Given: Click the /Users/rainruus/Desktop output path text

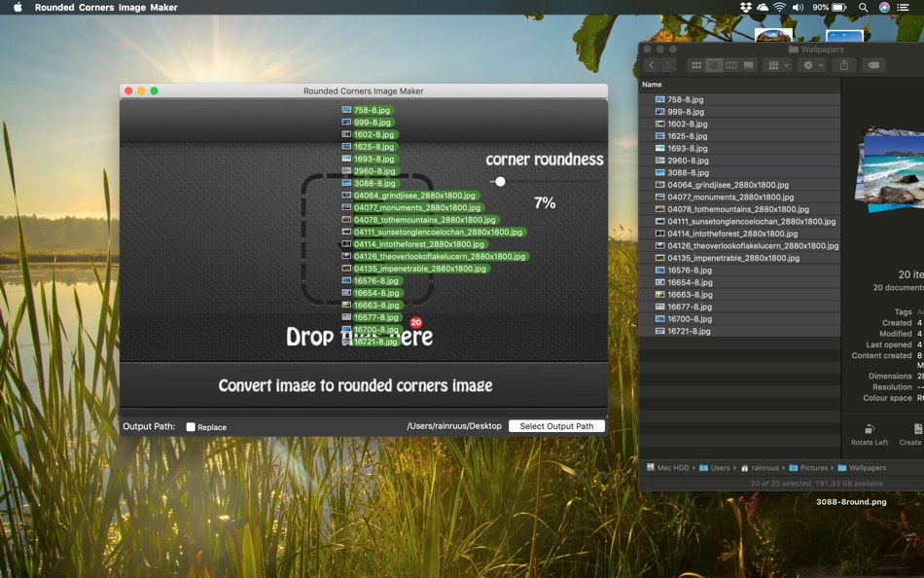Looking at the screenshot, I should [454, 426].
